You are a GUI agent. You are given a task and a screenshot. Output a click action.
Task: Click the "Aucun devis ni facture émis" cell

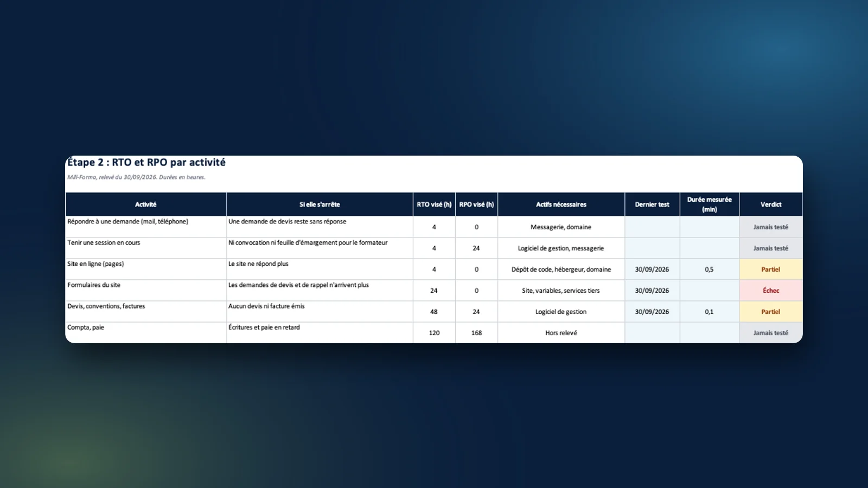pyautogui.click(x=320, y=311)
